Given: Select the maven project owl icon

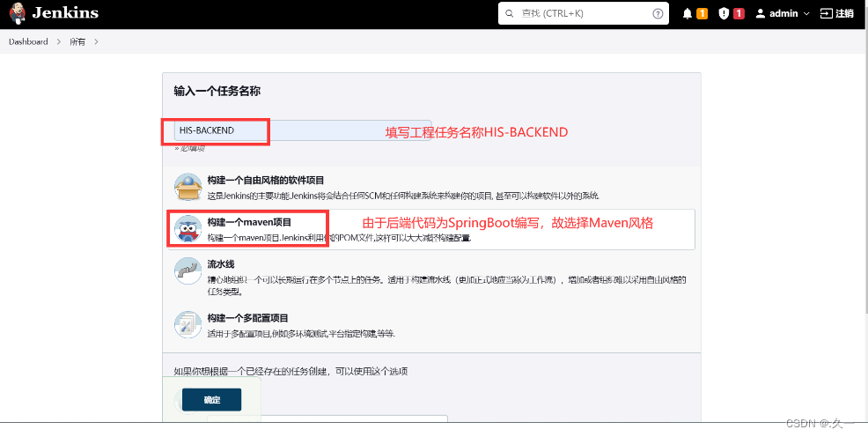Looking at the screenshot, I should pos(188,229).
